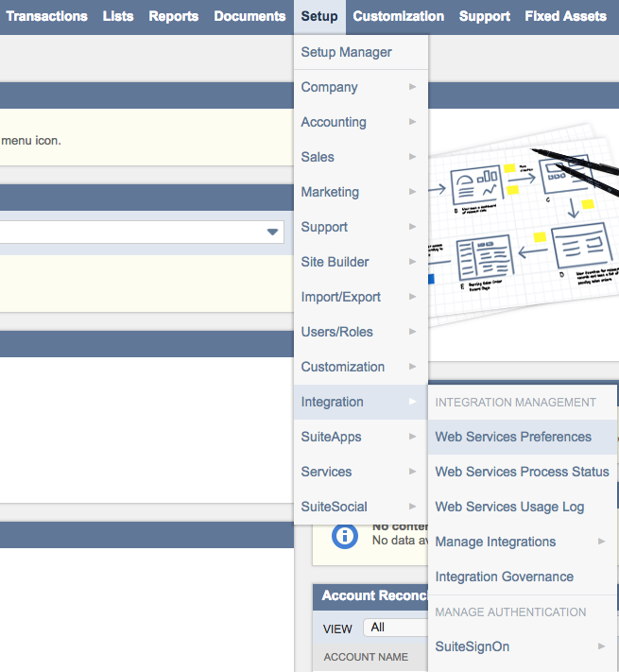Image resolution: width=619 pixels, height=672 pixels.
Task: Expand Customization in the Setup dropdown
Action: click(361, 367)
